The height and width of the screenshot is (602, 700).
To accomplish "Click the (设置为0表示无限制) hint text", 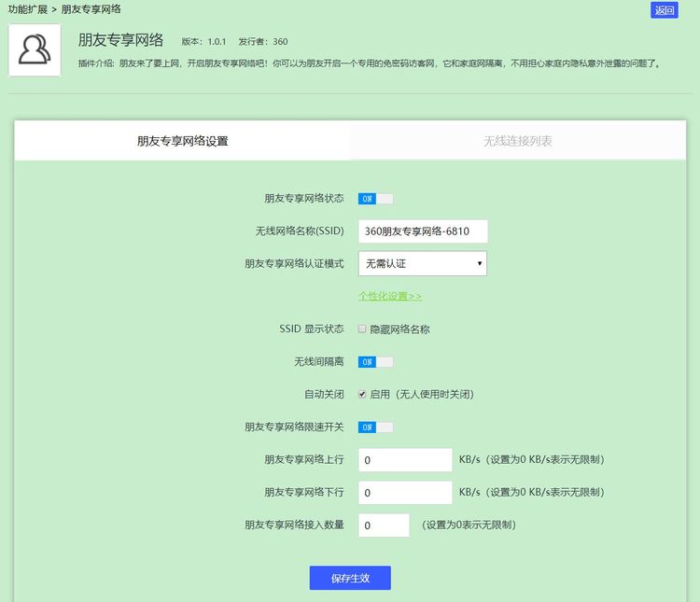I will point(469,525).
